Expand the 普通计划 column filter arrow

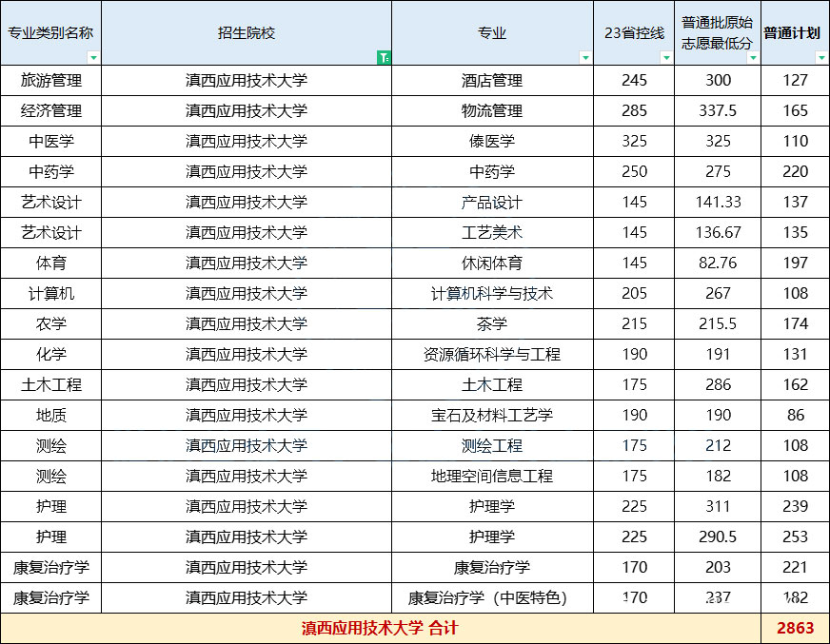(821, 58)
